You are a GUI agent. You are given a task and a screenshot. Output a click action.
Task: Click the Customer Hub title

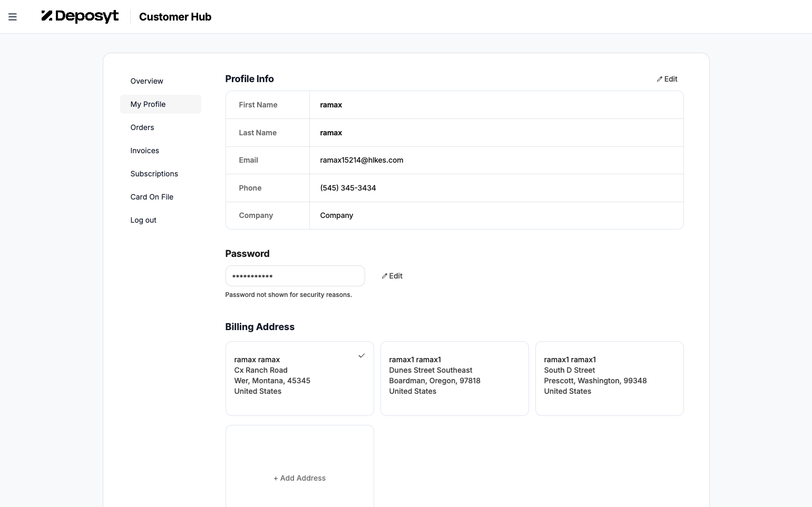[x=175, y=17]
